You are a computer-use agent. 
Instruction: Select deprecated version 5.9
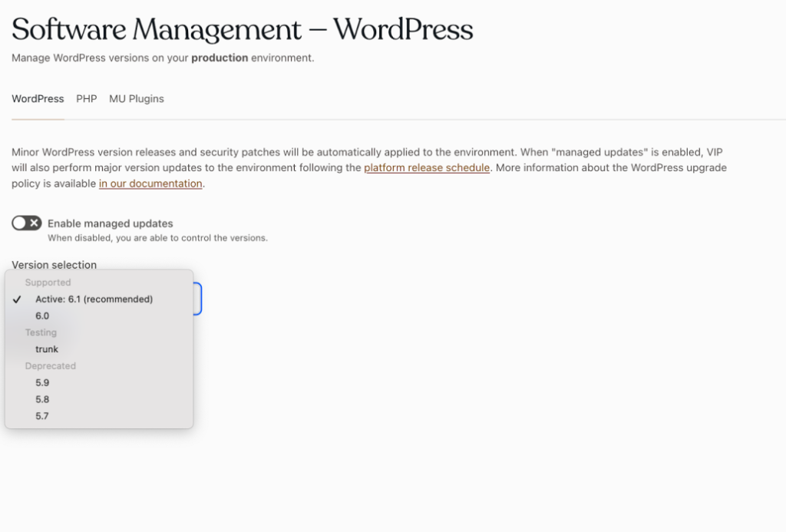click(99, 382)
